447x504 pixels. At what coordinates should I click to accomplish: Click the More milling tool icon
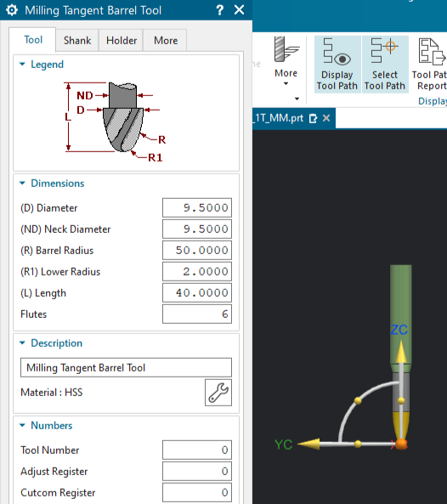click(x=286, y=49)
